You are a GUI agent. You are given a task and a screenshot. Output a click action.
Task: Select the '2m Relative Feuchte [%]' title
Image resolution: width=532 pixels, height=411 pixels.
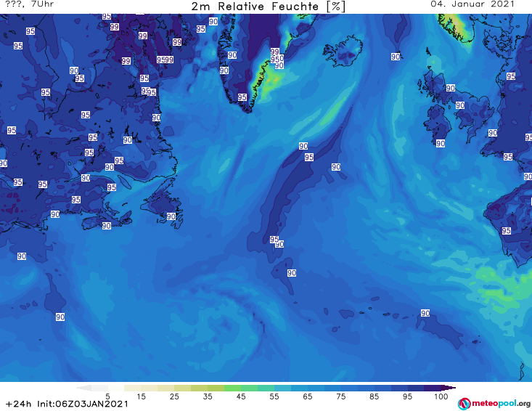[x=269, y=6]
